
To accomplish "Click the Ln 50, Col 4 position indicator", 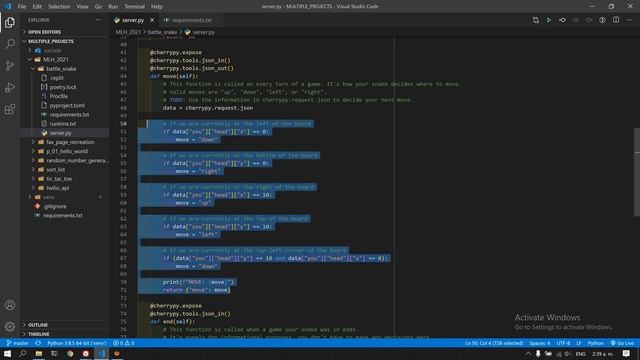I will point(494,343).
